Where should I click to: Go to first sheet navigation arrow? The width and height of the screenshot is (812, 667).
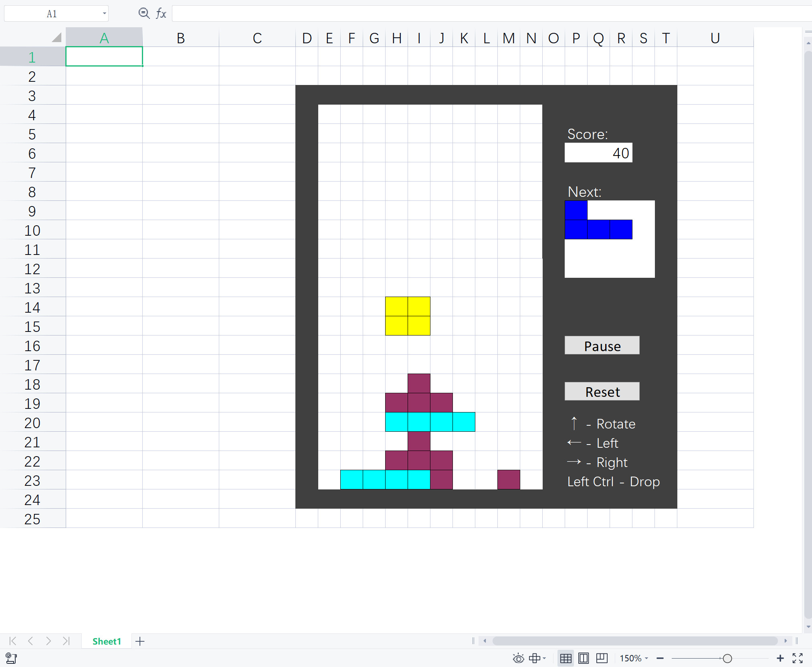pos(13,641)
